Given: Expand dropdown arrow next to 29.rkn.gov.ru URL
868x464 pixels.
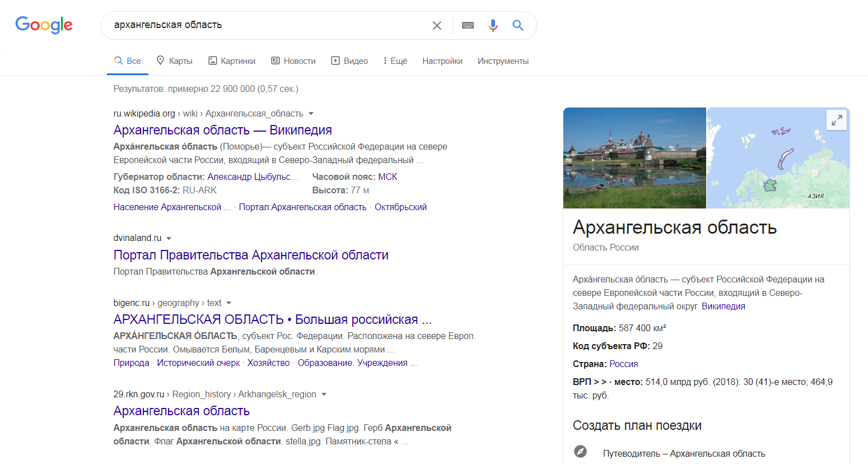Looking at the screenshot, I should pos(324,395).
